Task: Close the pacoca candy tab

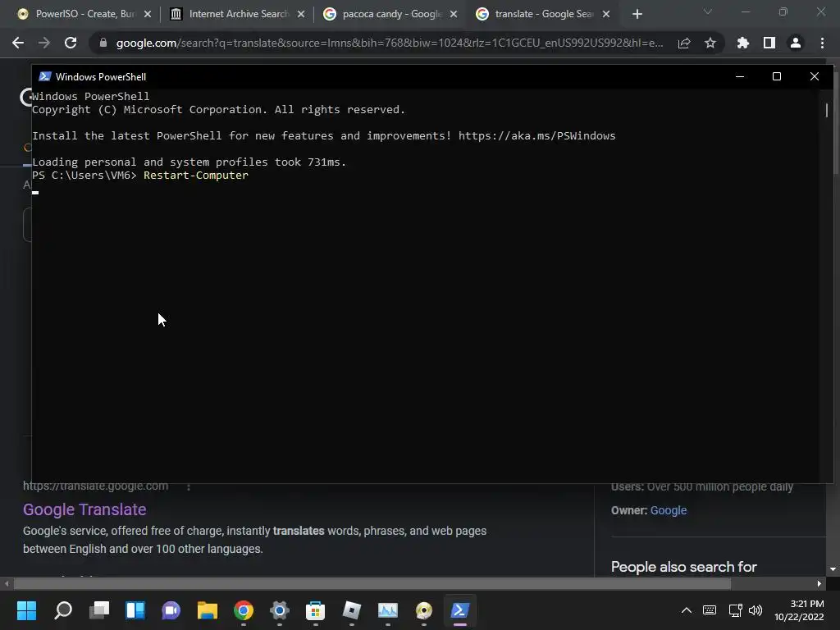Action: point(454,14)
